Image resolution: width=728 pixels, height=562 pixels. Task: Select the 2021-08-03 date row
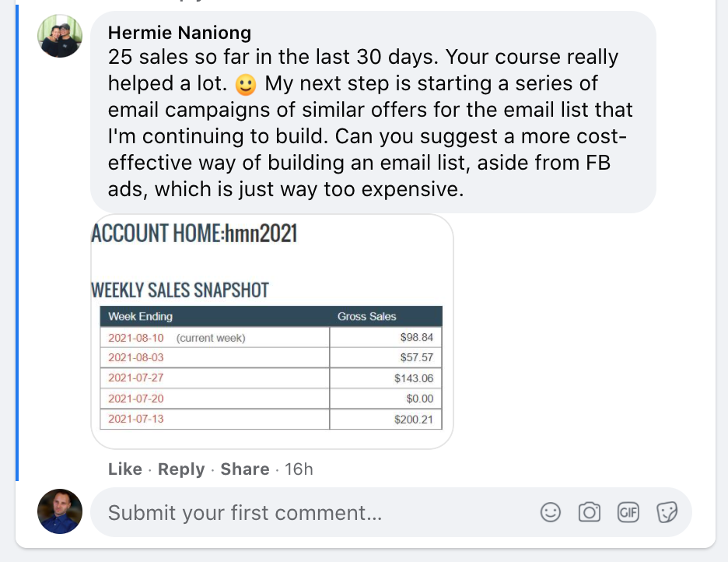click(136, 358)
